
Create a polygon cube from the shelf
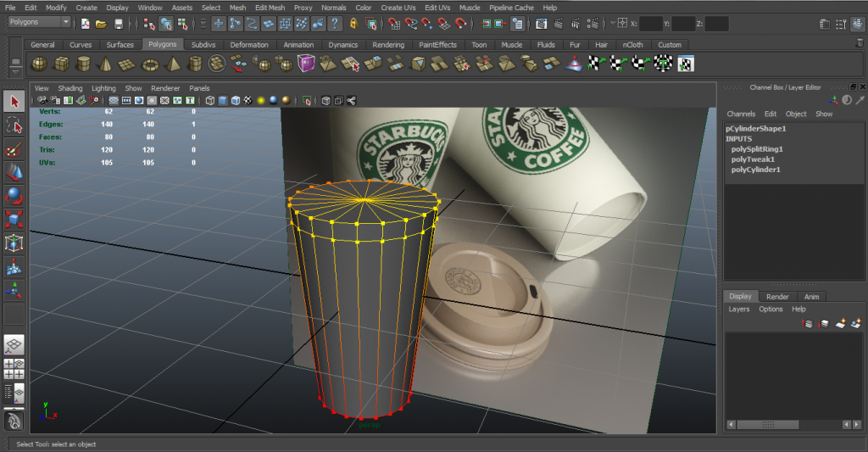(x=61, y=64)
